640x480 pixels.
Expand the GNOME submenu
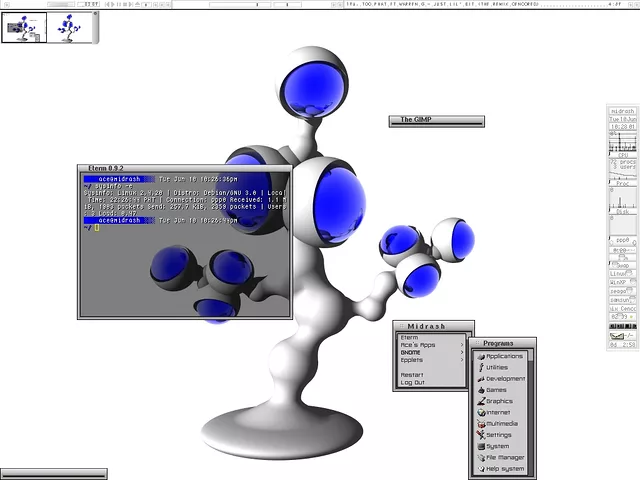pyautogui.click(x=431, y=352)
